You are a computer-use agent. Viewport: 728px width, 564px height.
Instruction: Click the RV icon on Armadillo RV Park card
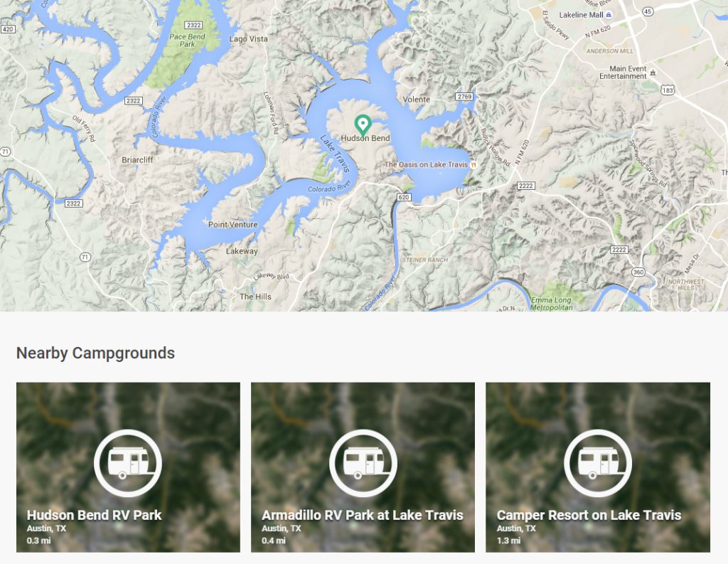363,464
